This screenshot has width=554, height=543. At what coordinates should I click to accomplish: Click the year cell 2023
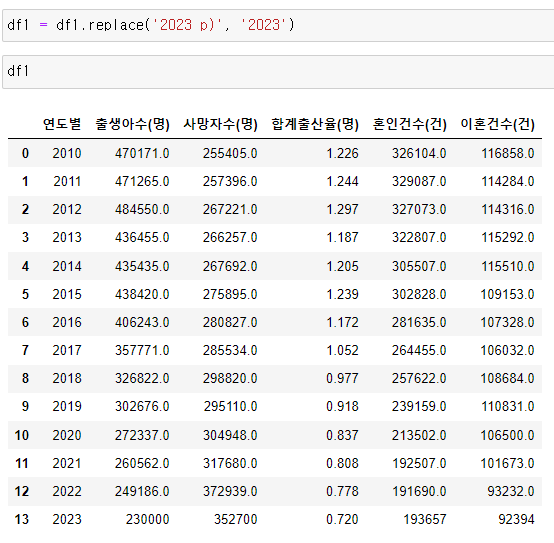click(x=67, y=519)
